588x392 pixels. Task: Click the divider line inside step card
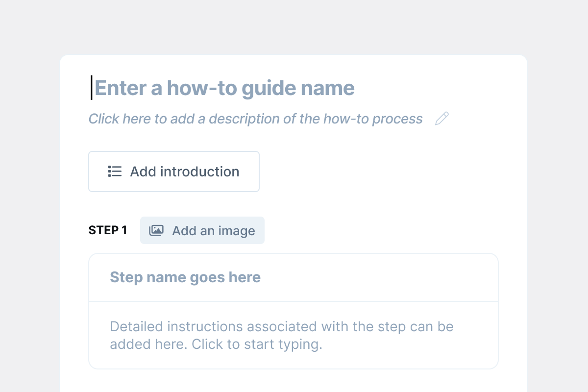tap(294, 301)
